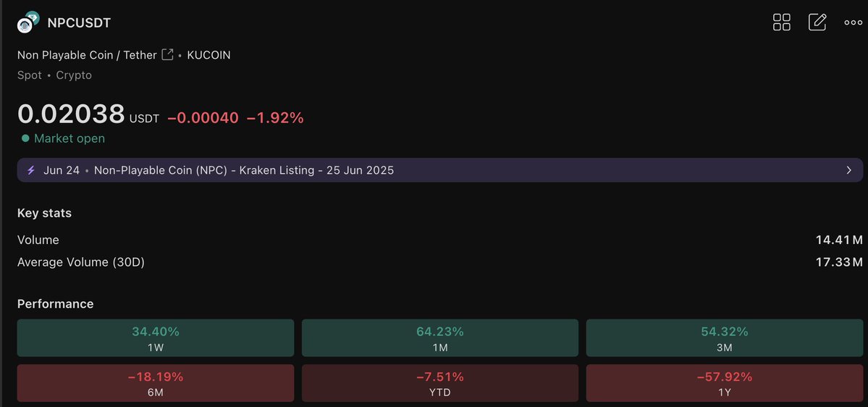The image size is (868, 407).
Task: Click the NPCUSDT symbol title
Action: (x=79, y=23)
